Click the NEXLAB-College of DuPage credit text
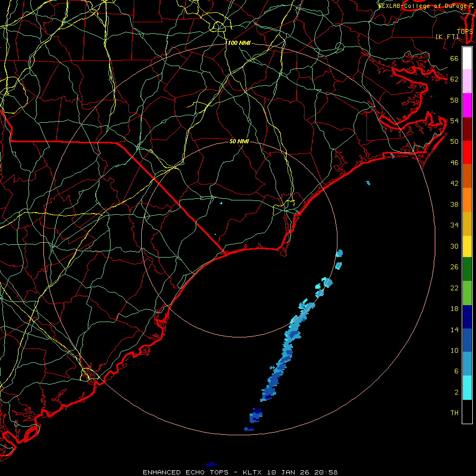 pos(426,6)
